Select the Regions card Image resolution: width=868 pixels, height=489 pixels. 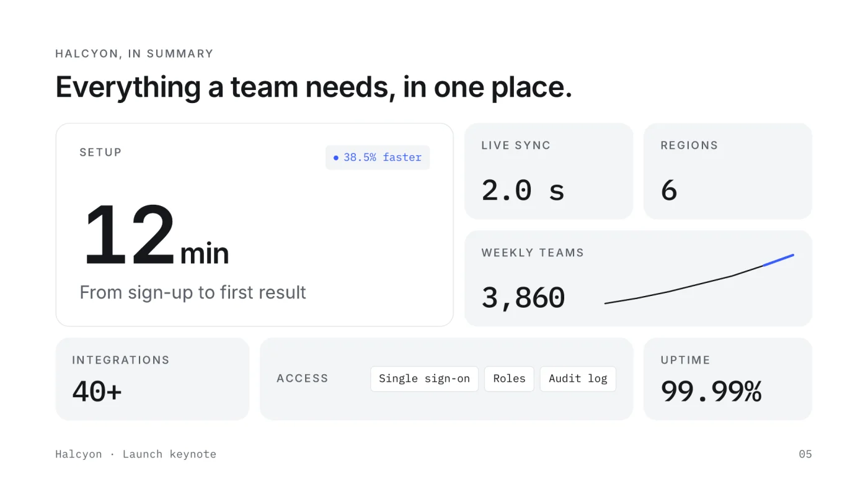728,171
